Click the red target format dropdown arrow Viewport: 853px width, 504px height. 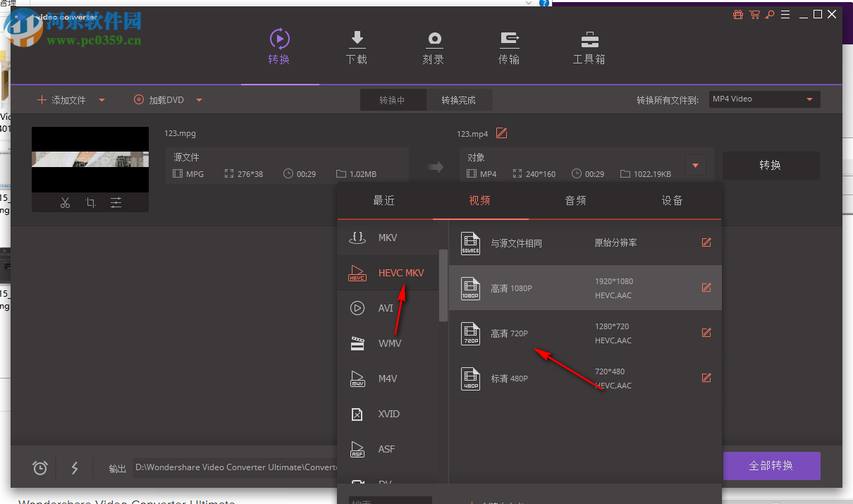click(x=695, y=166)
